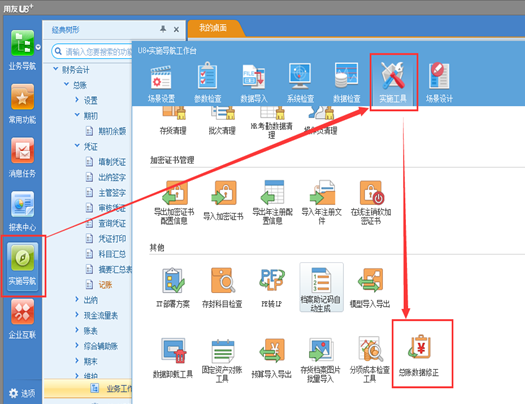Collapse 财务会计 tree node

pyautogui.click(x=56, y=69)
